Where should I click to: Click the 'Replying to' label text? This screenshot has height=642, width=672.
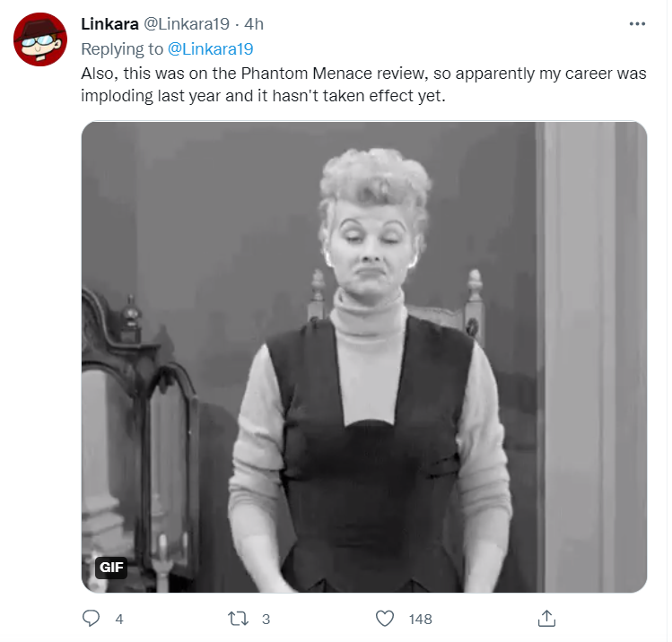click(122, 48)
